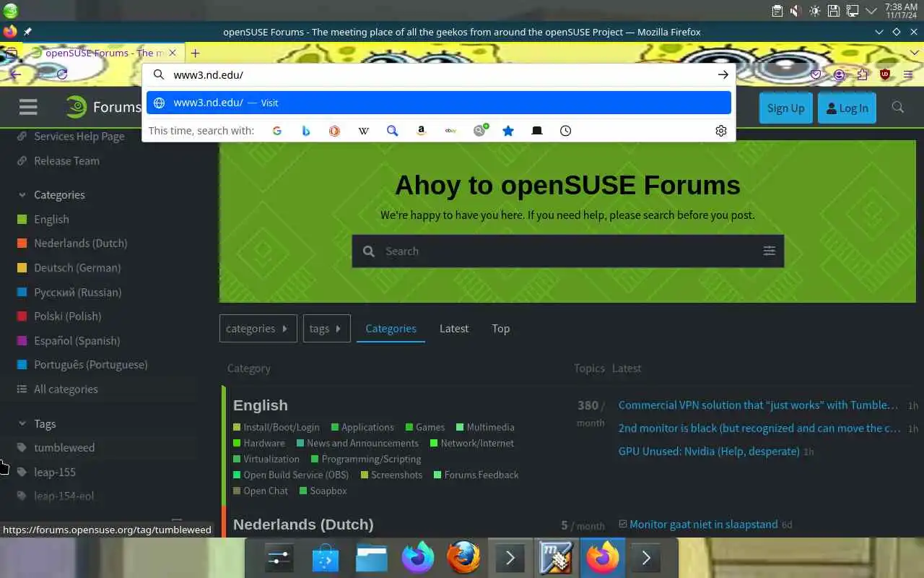Switch to Latest tab

pos(454,328)
